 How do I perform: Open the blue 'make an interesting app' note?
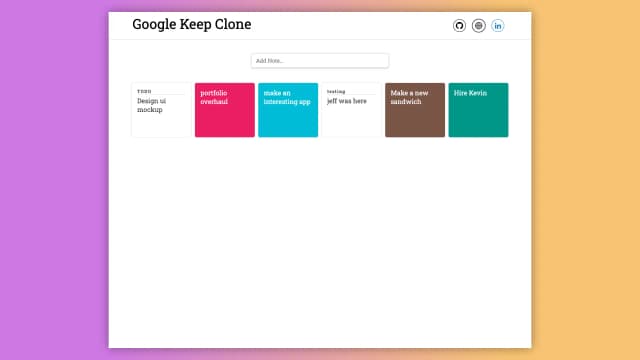[x=288, y=110]
